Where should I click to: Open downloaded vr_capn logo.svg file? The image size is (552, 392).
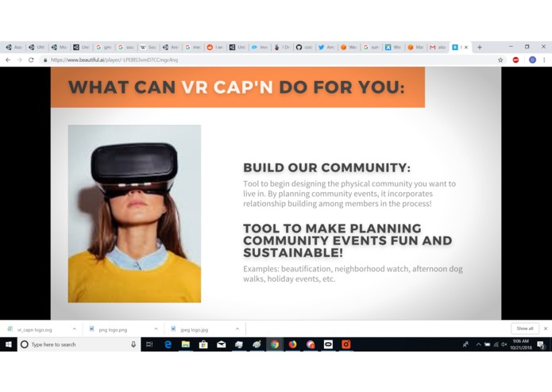pyautogui.click(x=34, y=329)
